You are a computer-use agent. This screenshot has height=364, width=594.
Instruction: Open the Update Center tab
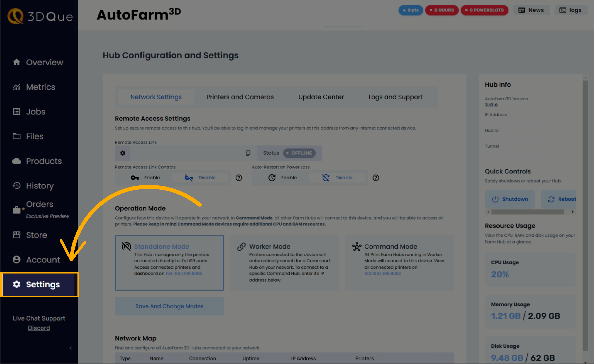tap(321, 97)
